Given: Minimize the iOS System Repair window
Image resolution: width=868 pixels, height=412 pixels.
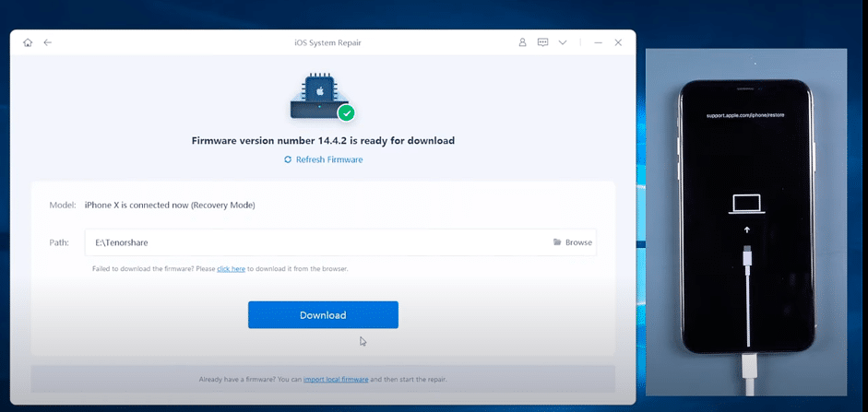Looking at the screenshot, I should 598,42.
